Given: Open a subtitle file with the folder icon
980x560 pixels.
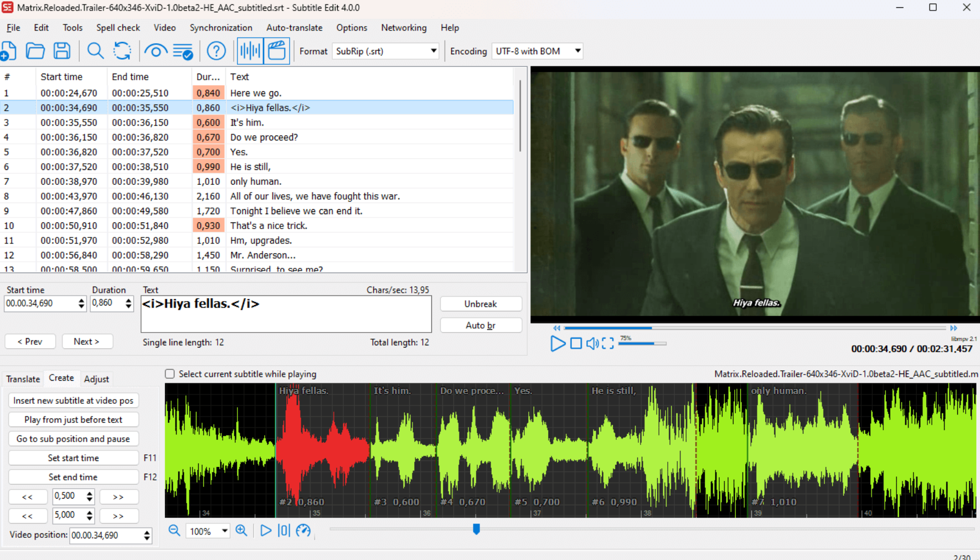Looking at the screenshot, I should point(35,50).
